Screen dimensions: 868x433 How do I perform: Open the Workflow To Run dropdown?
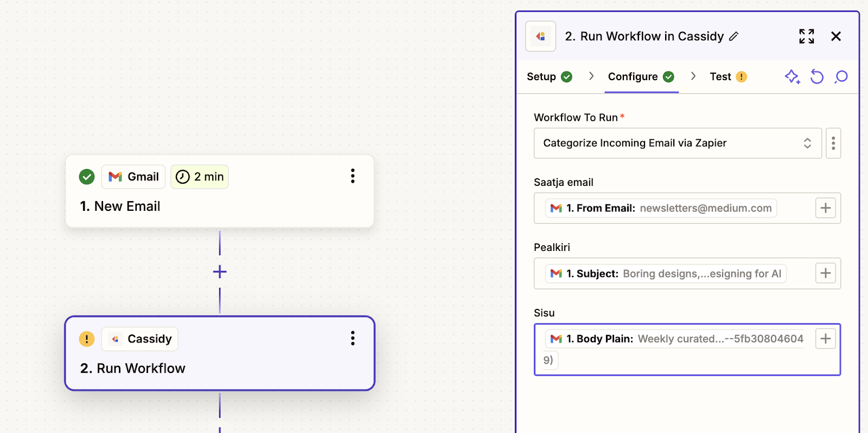click(678, 143)
